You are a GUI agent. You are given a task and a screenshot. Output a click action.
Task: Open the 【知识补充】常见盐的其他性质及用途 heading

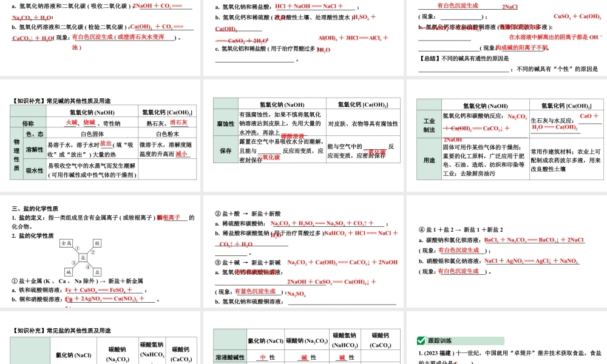(63, 329)
